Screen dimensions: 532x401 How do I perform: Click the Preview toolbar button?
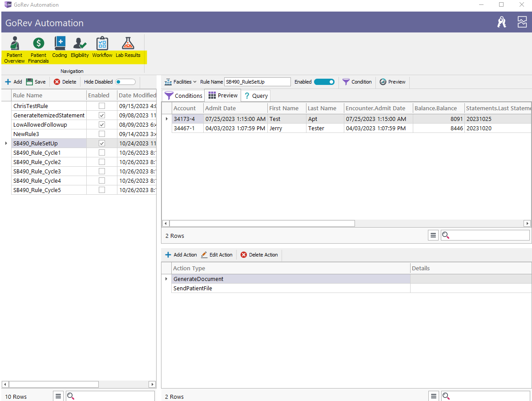pyautogui.click(x=393, y=82)
